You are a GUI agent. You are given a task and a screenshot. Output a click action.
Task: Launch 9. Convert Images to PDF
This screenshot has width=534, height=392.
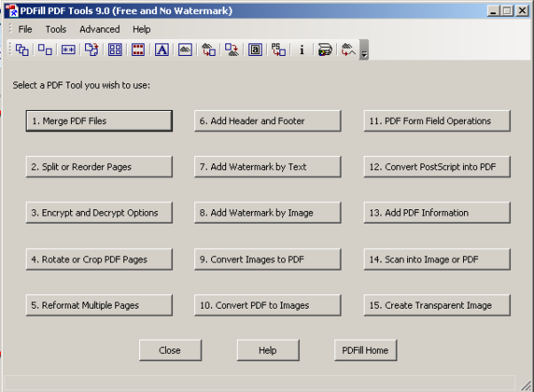[x=267, y=260]
